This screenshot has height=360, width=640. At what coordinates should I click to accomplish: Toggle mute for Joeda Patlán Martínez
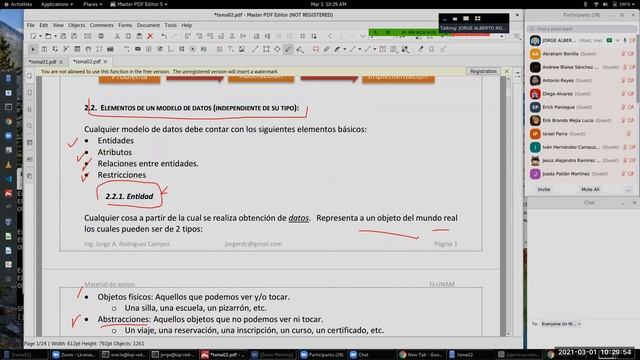pyautogui.click(x=623, y=174)
